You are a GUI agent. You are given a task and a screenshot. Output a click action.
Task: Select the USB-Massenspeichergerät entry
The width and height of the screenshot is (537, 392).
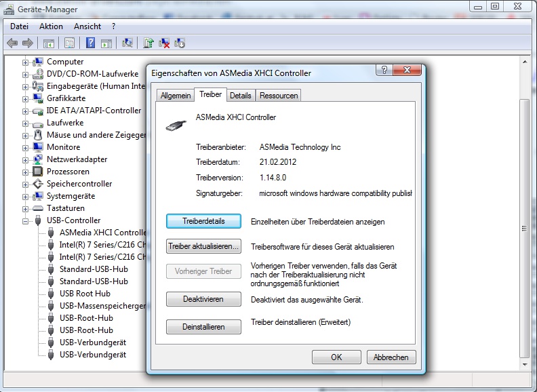pos(103,306)
